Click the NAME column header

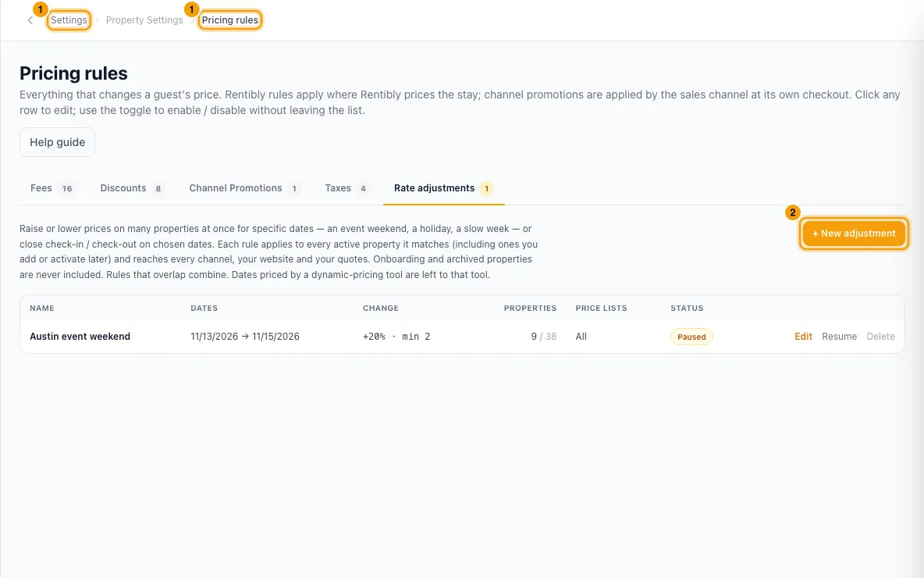coord(42,309)
